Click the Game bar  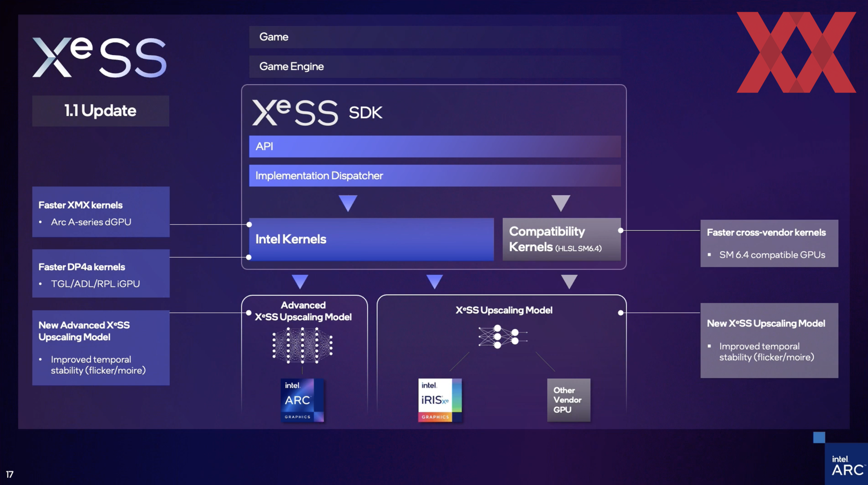pos(435,37)
